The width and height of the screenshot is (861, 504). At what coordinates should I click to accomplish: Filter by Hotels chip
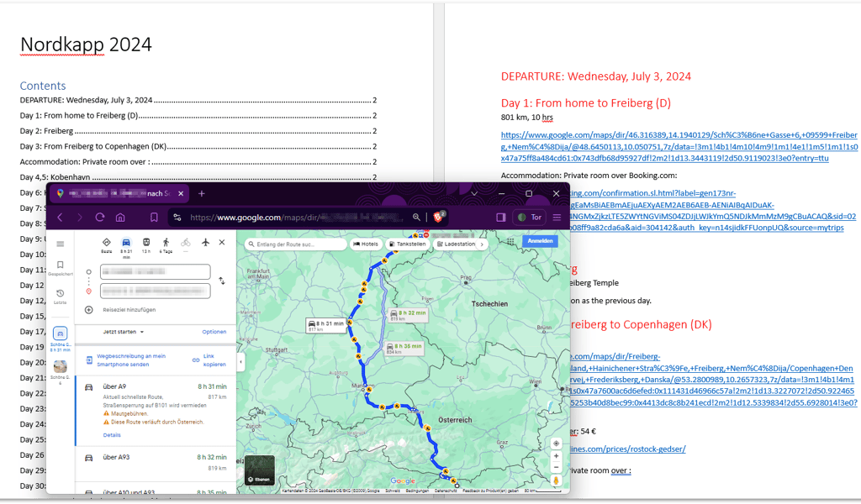366,244
